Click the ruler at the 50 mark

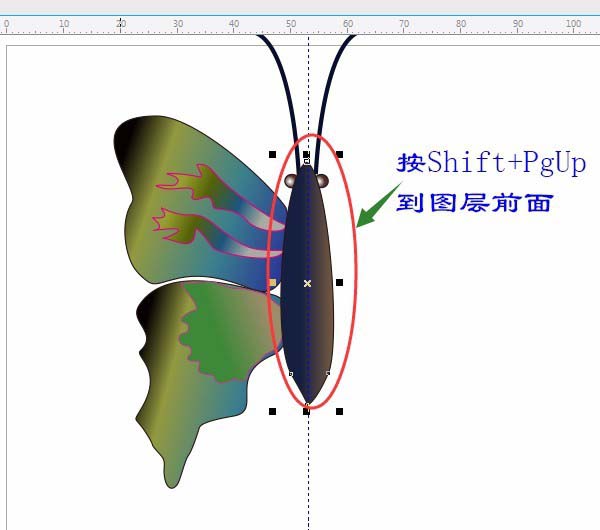click(291, 24)
